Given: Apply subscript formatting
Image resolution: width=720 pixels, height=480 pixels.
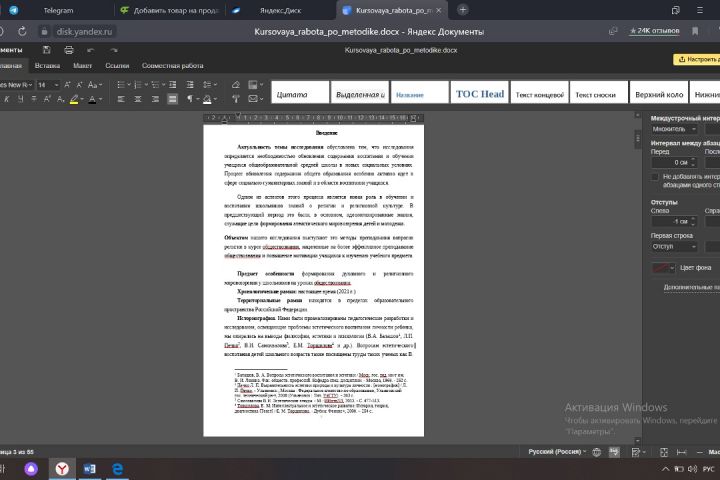Looking at the screenshot, I should [60, 99].
